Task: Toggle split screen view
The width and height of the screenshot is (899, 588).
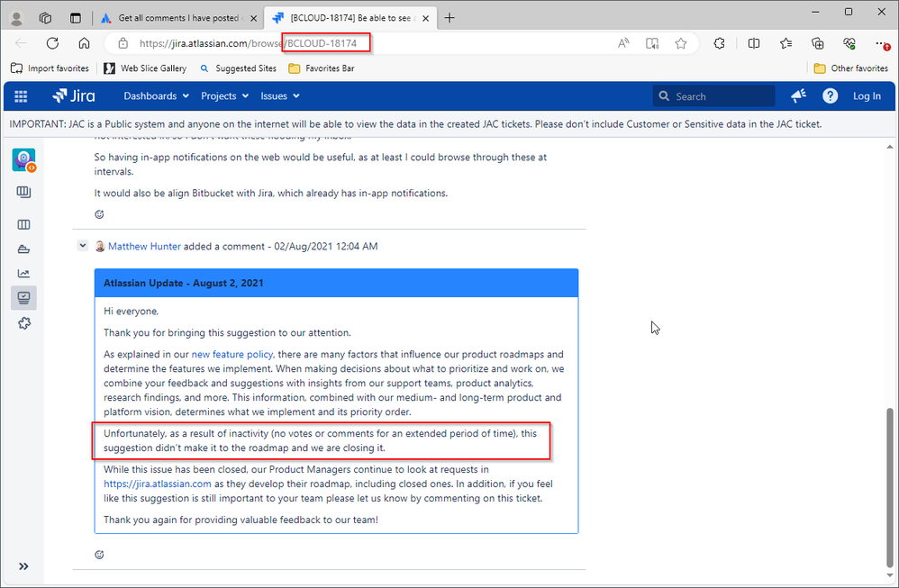Action: 754,43
